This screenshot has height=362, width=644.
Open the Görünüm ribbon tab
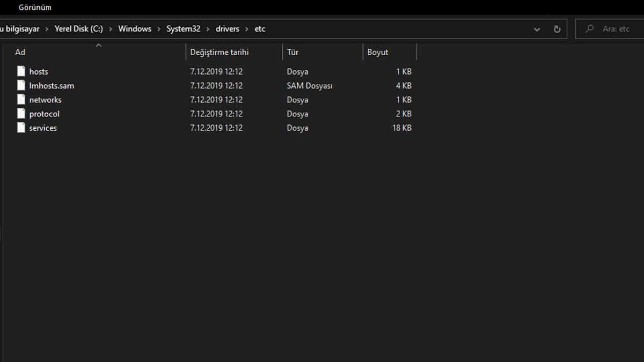click(35, 8)
